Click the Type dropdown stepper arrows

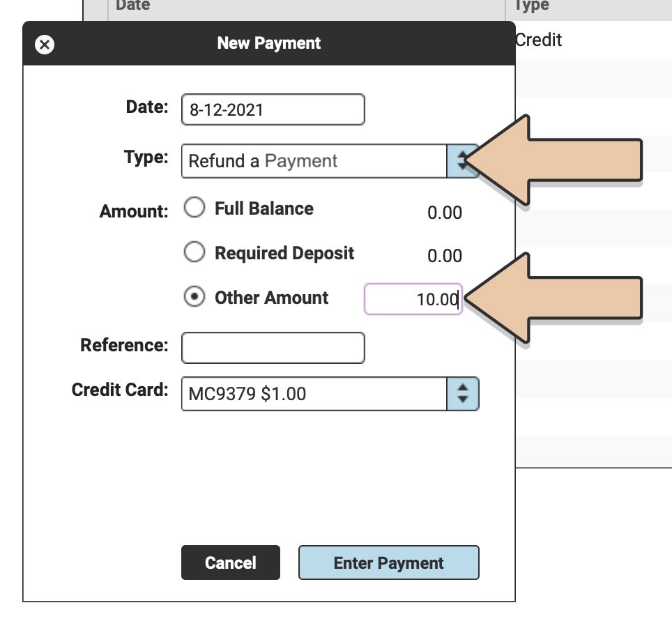(461, 161)
